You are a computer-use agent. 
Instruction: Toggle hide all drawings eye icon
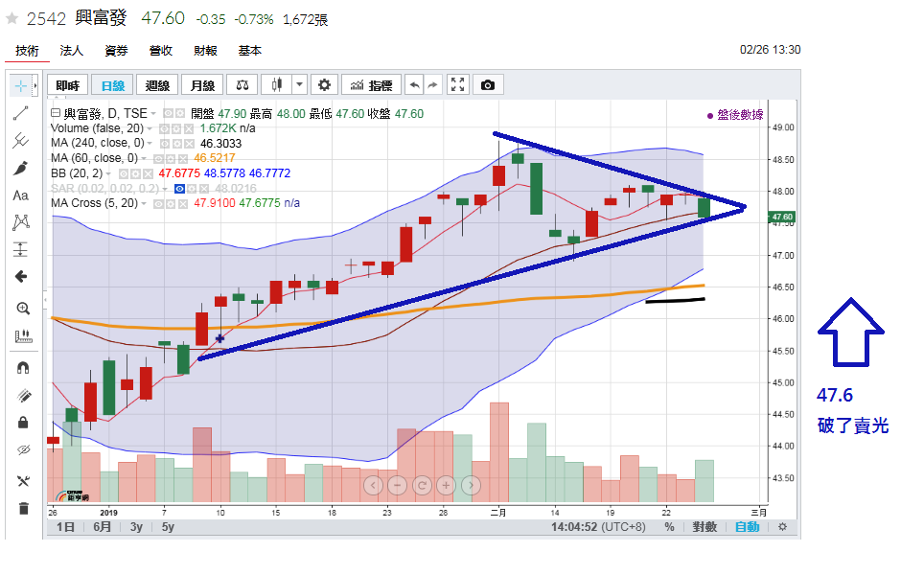(23, 450)
